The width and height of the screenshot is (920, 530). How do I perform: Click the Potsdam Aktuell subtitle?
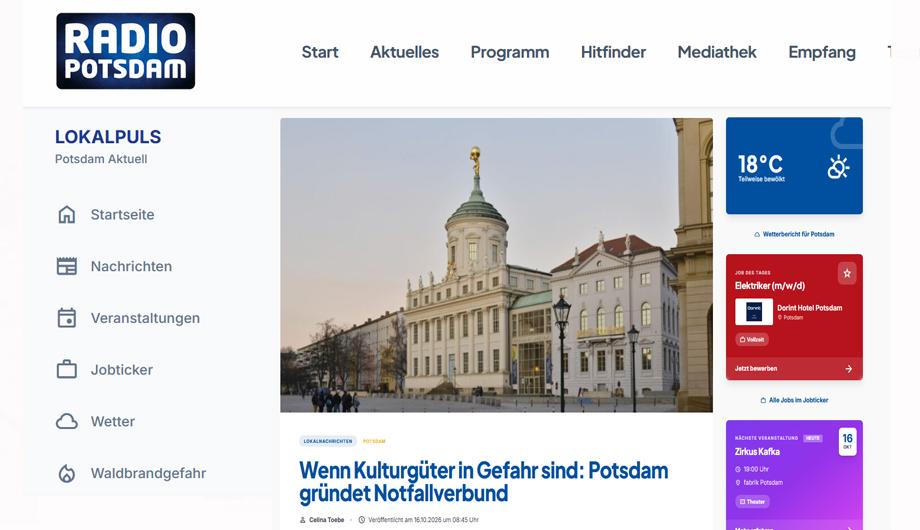(x=101, y=159)
